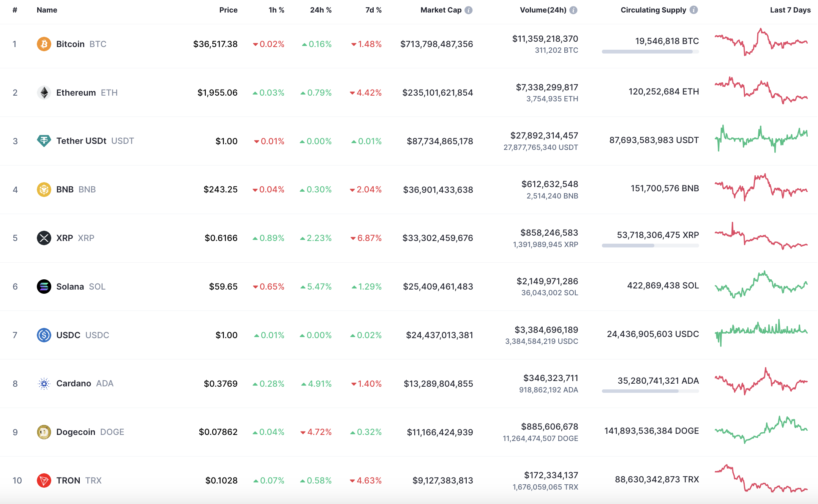Viewport: 818px width, 504px height.
Task: Click Bitcoin's 24h volume amount link
Action: pos(545,39)
